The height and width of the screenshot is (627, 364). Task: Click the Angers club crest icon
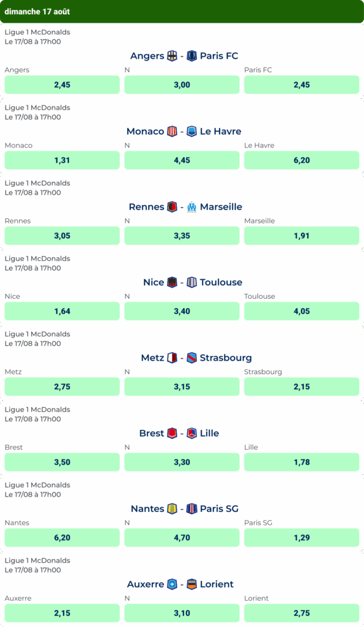coord(172,56)
